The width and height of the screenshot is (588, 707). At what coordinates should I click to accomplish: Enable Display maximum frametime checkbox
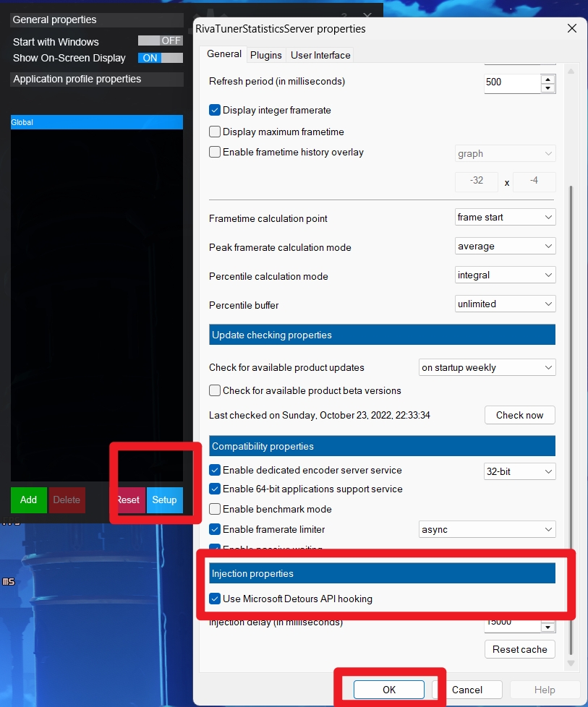[x=215, y=132]
